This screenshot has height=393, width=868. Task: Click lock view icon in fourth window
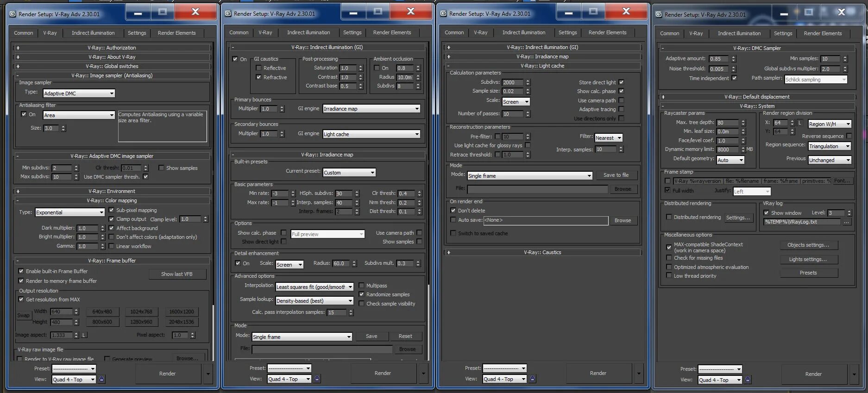click(x=748, y=380)
